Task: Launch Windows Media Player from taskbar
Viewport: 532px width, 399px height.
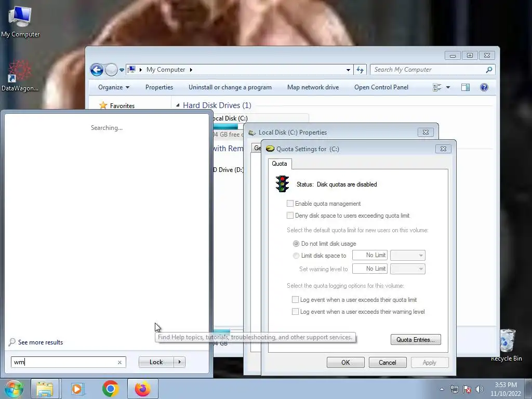Action: [77, 389]
